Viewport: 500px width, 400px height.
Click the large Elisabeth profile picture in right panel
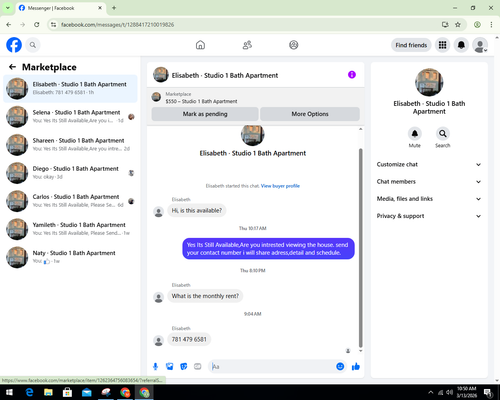[429, 82]
